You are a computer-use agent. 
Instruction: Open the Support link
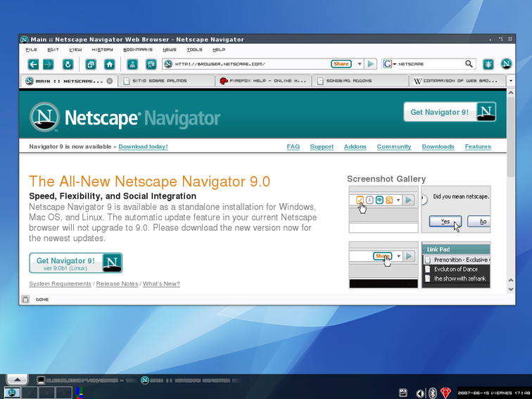[x=322, y=146]
